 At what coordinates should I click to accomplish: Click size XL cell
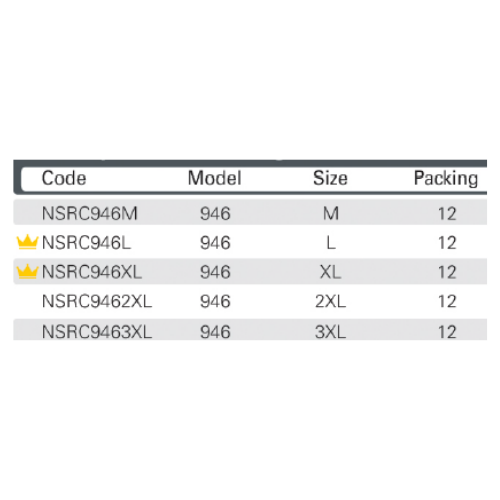331,272
